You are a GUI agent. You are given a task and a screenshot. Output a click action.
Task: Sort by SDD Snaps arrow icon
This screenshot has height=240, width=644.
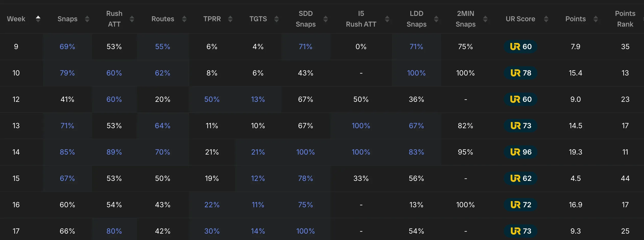coord(326,19)
